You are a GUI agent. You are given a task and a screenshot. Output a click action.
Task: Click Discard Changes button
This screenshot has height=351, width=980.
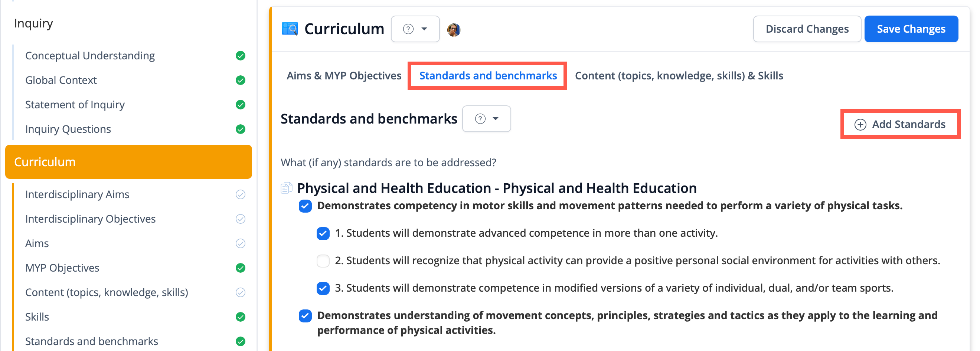click(x=807, y=29)
